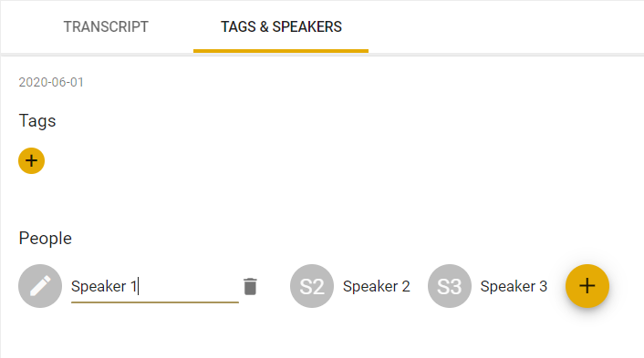Click the People section heading
This screenshot has height=358, width=644.
point(46,239)
